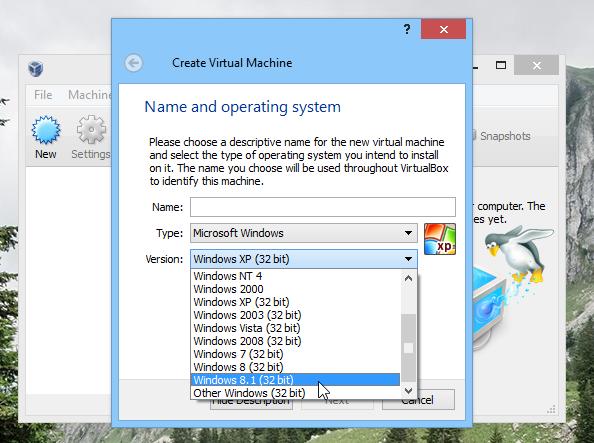Click the back arrow in Create Virtual Machine
The image size is (594, 443).
pos(134,63)
